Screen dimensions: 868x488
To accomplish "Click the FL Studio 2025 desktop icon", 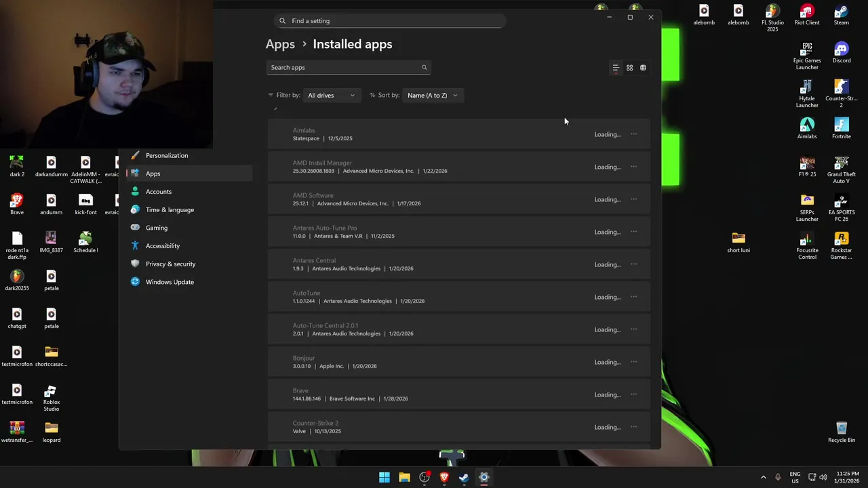I will pyautogui.click(x=772, y=18).
